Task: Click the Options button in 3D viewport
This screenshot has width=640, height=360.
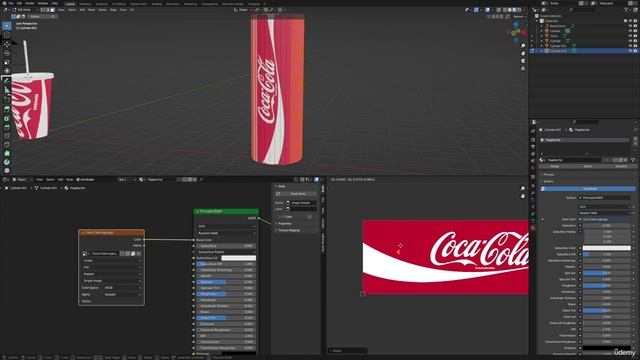Action: [518, 17]
